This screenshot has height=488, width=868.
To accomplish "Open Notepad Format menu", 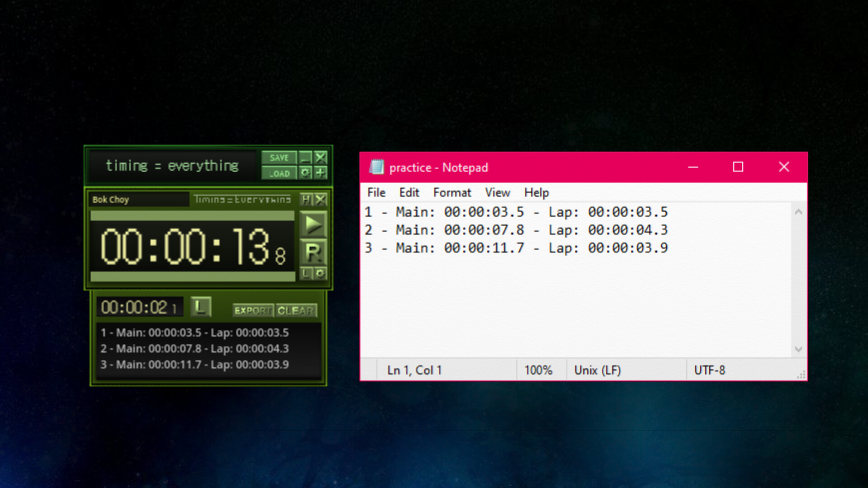I will point(452,192).
